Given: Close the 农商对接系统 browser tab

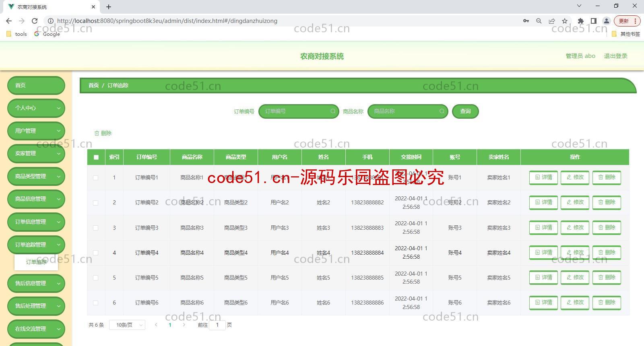Looking at the screenshot, I should [93, 7].
